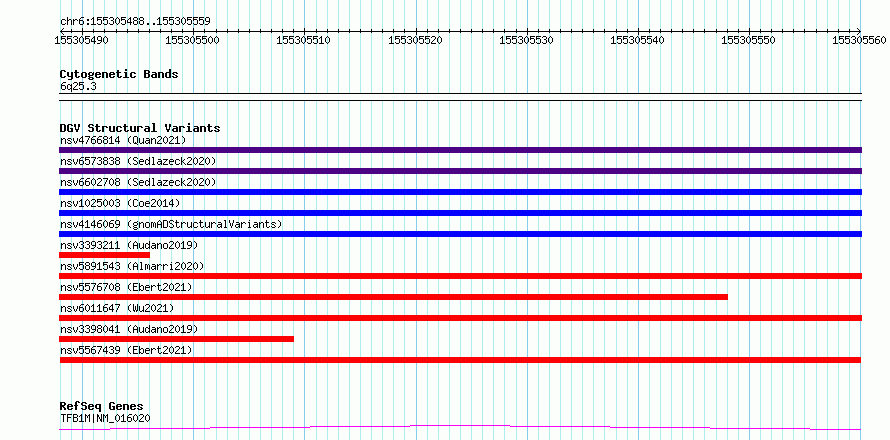Click ruler position 155305550

point(750,40)
